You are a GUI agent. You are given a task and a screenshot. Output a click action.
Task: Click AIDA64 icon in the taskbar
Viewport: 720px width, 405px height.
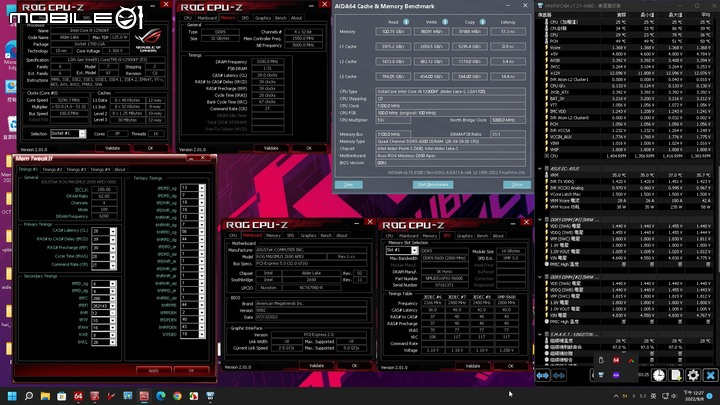tap(78, 396)
